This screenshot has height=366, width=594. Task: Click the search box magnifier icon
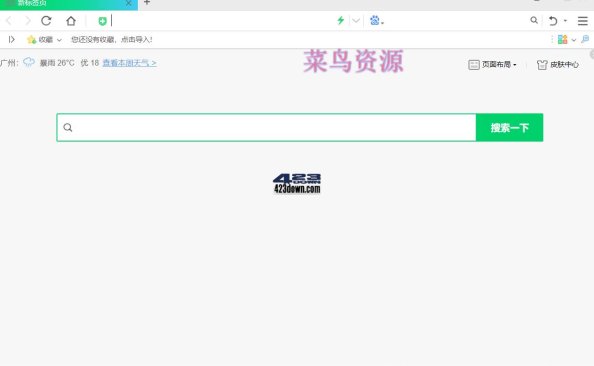coord(68,127)
